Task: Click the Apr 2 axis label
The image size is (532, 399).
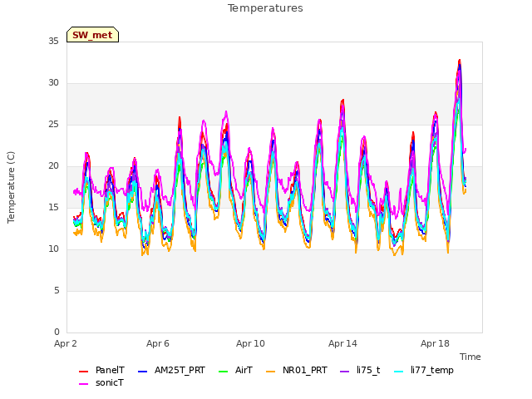Action: tap(66, 343)
